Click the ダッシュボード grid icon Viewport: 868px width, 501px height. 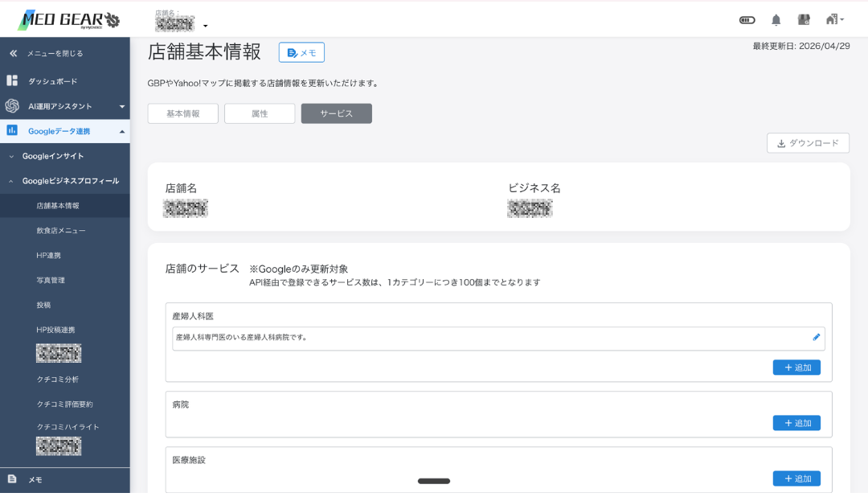12,81
